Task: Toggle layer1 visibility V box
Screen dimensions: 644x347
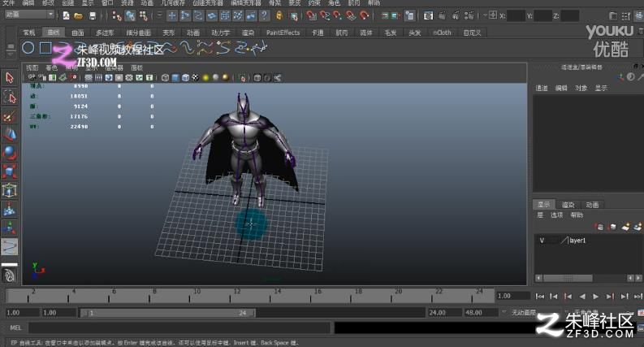Action: pyautogui.click(x=542, y=241)
